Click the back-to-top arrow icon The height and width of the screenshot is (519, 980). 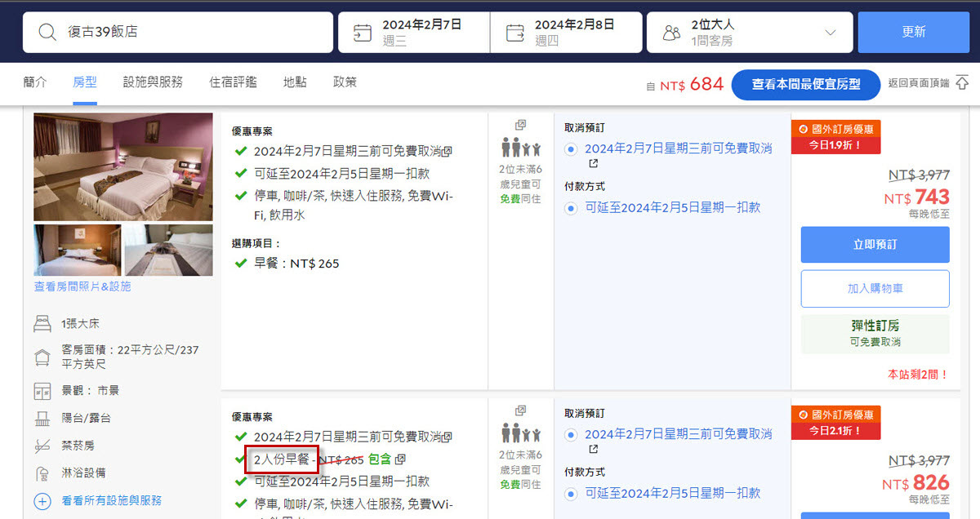962,83
